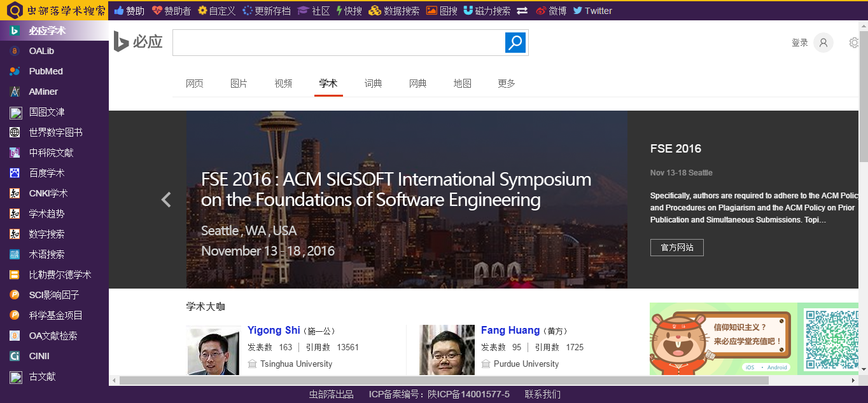868x403 pixels.
Task: Select 古文献 in the sidebar
Action: click(54, 376)
